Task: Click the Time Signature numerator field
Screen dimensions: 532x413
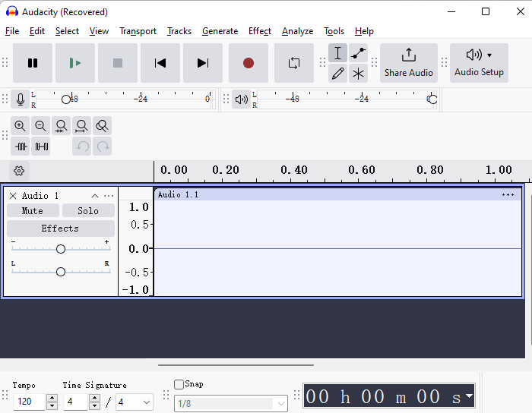Action: pos(76,402)
